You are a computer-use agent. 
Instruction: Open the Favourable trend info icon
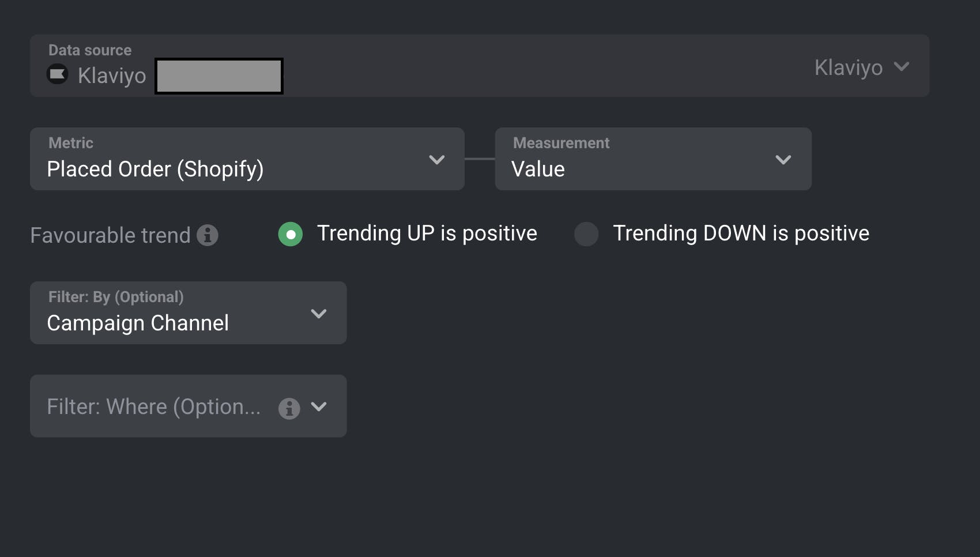[208, 235]
